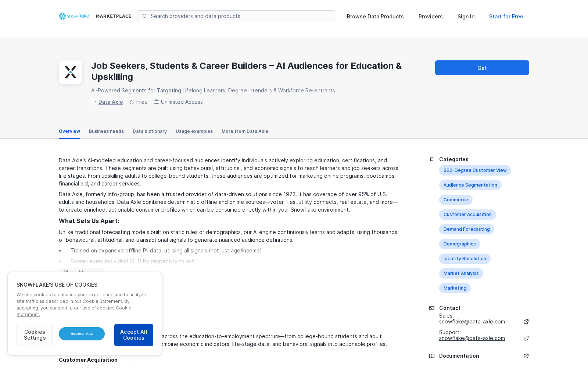Viewport: 588px width, 368px height.
Task: Click the Contact envelope icon
Action: click(432, 308)
